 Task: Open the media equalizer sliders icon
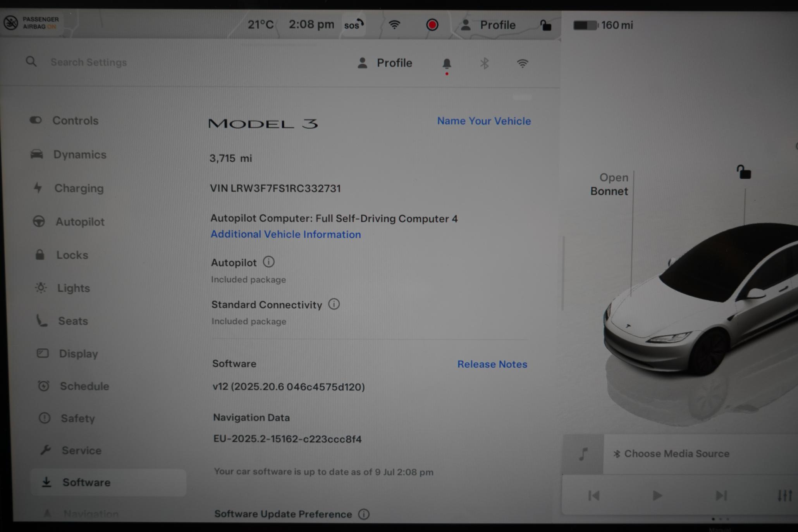tap(785, 496)
